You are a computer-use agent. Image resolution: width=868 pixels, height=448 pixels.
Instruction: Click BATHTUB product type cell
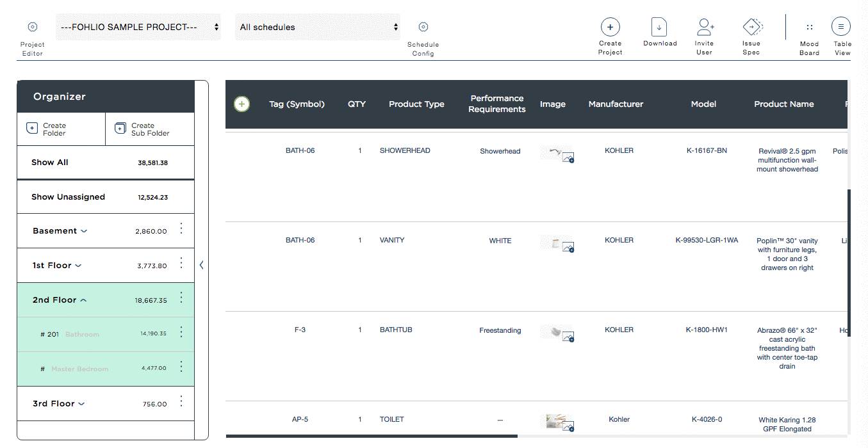pos(396,330)
